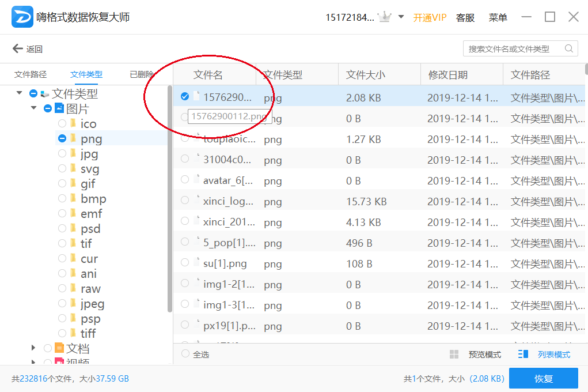Tick the checkbox beside bmp folder

[x=62, y=198]
